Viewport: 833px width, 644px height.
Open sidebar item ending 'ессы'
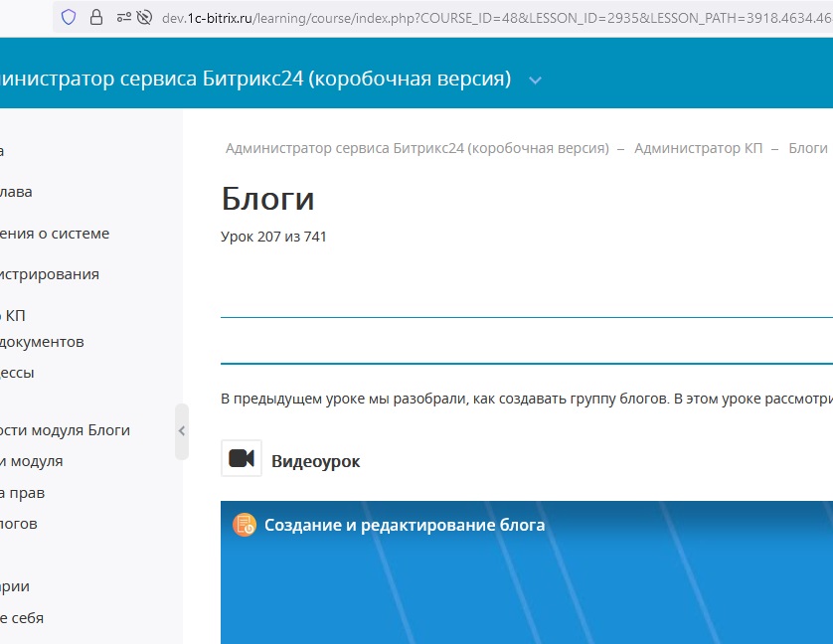[x=17, y=373]
